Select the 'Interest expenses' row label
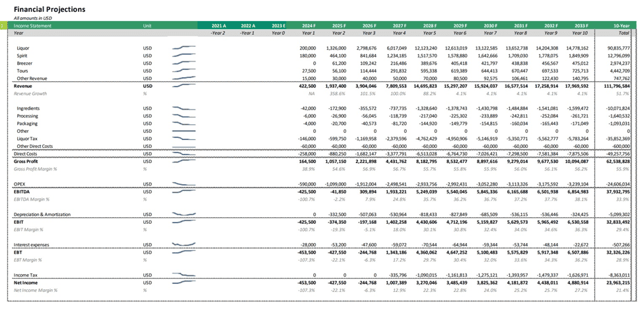The image size is (644, 315). click(x=32, y=245)
